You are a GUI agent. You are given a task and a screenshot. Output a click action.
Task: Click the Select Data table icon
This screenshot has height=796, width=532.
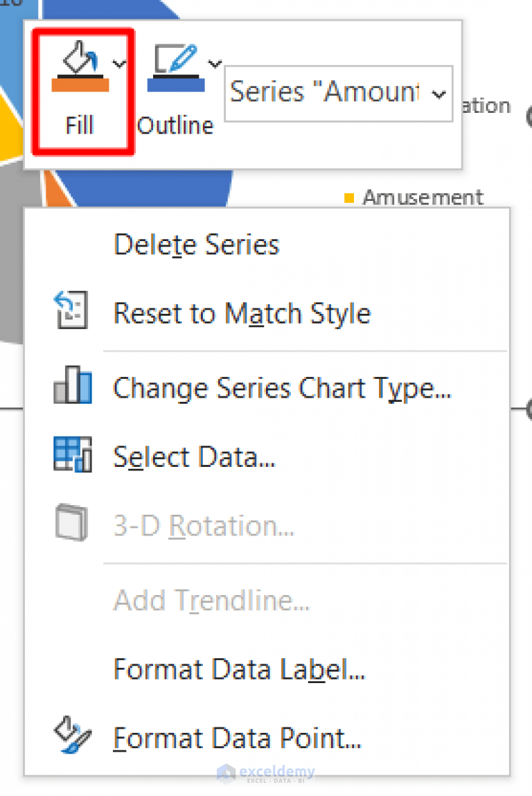tap(71, 454)
